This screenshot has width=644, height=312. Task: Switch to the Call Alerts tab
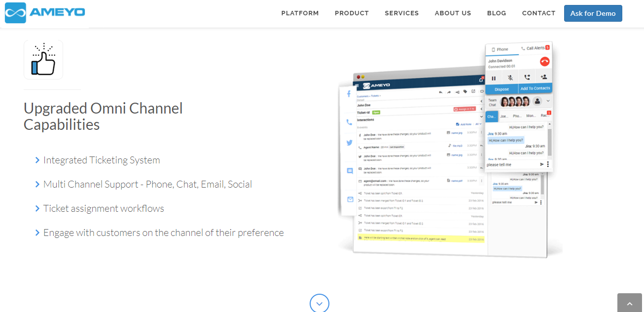[x=535, y=48]
